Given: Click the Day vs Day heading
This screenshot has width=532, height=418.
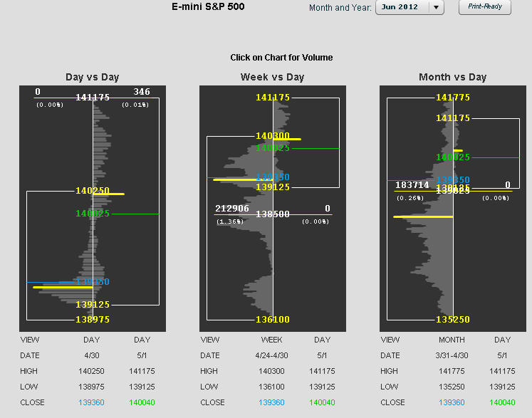Looking at the screenshot, I should tap(93, 77).
